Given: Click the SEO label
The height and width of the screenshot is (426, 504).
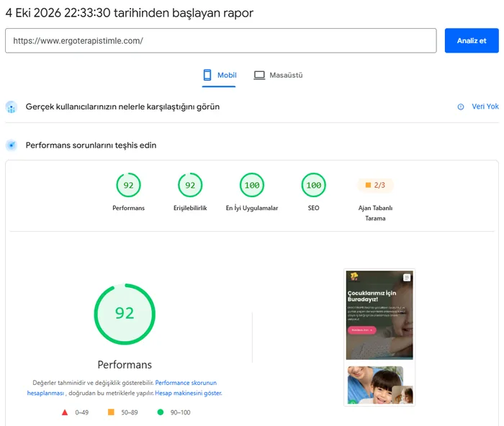Looking at the screenshot, I should coord(314,208).
